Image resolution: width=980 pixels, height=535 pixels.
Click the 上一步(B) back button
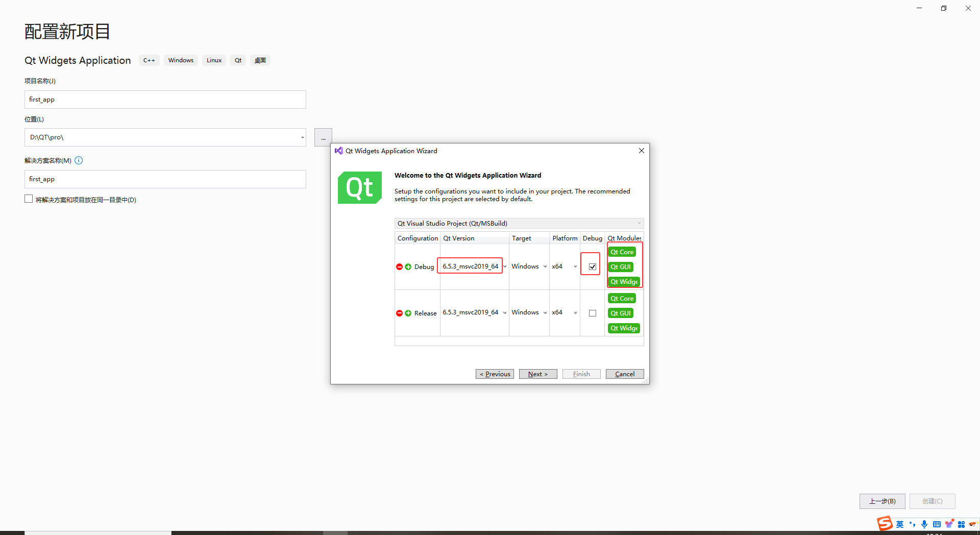(883, 501)
